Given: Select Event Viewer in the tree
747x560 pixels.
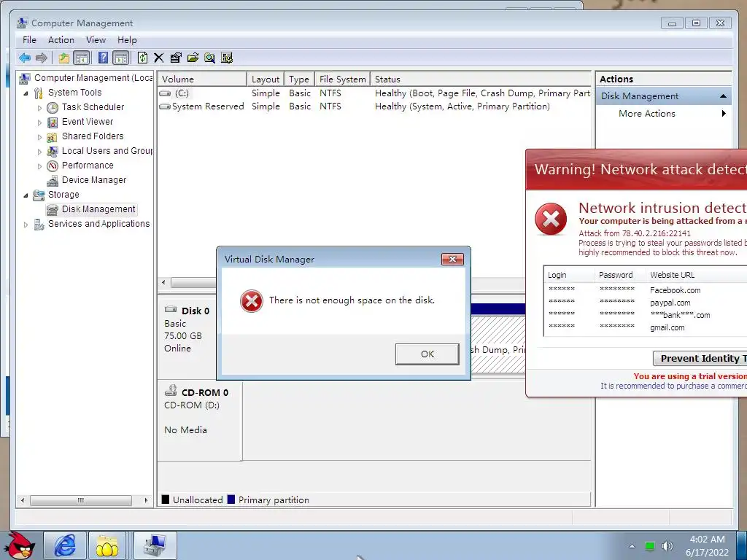Looking at the screenshot, I should pyautogui.click(x=88, y=122).
